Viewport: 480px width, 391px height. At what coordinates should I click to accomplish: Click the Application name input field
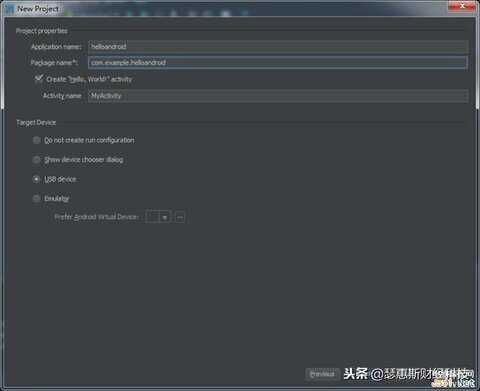[x=278, y=47]
